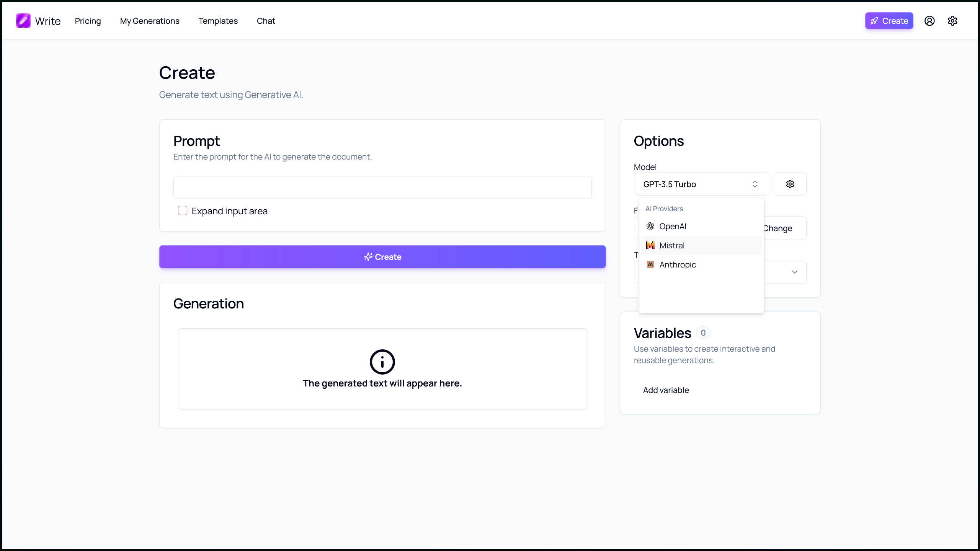Click the Anthropic logo icon in provider list
The image size is (980, 551).
pyautogui.click(x=650, y=264)
